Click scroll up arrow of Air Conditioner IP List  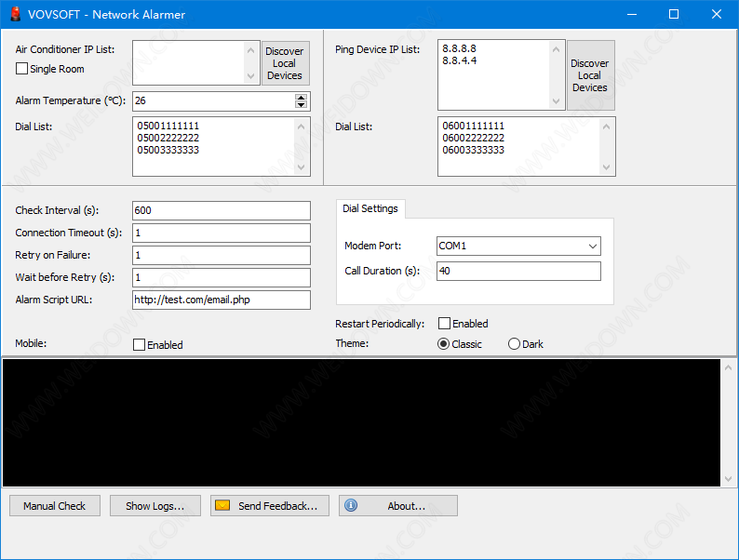pos(250,50)
